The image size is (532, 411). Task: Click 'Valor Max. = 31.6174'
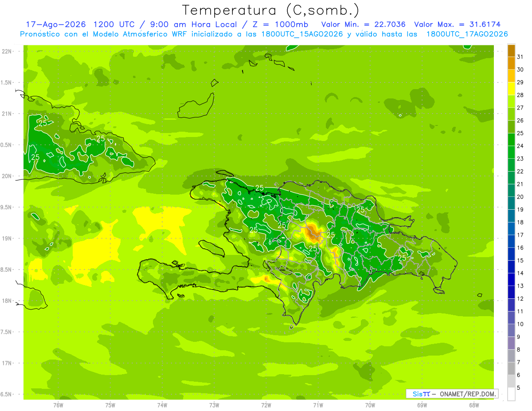(x=458, y=24)
